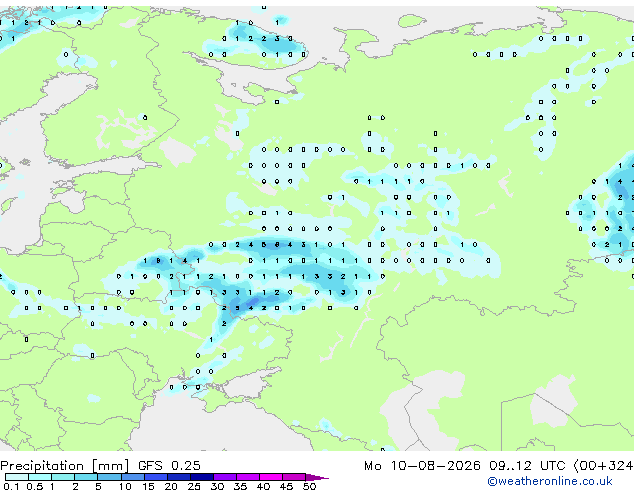Click the legend label '50'
634x490 pixels.
pos(309,486)
